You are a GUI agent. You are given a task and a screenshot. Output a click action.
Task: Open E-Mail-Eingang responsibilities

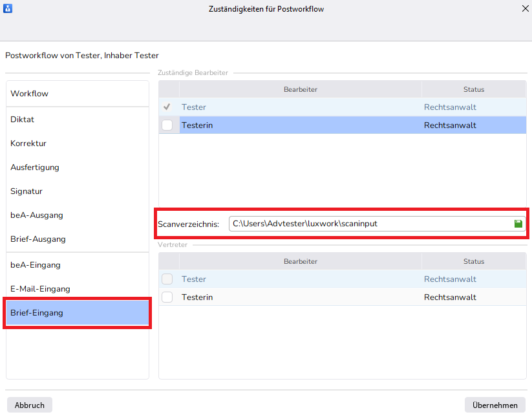click(x=40, y=289)
